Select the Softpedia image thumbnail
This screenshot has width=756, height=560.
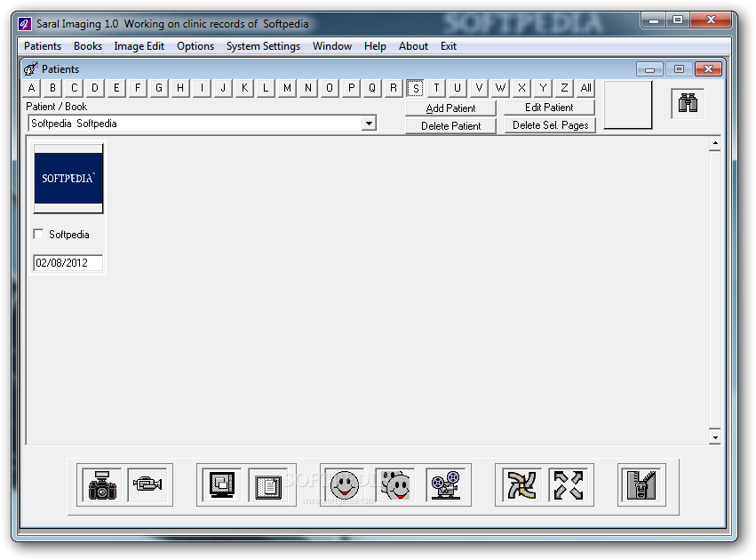(x=68, y=179)
